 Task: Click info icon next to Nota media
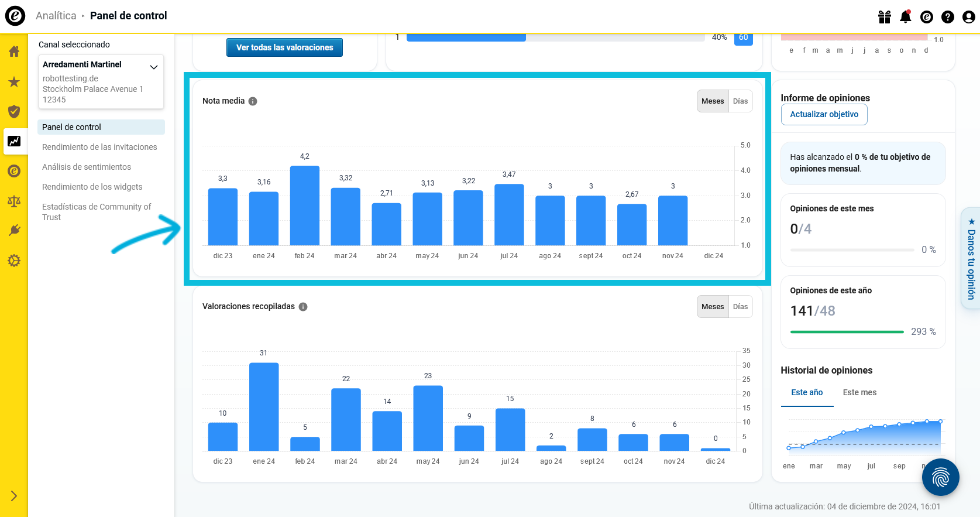[x=253, y=101]
